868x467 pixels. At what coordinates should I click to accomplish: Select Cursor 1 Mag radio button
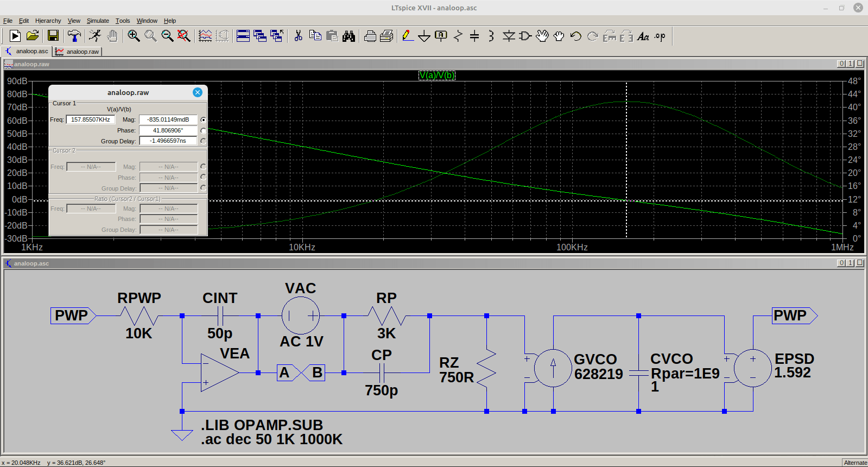click(203, 119)
